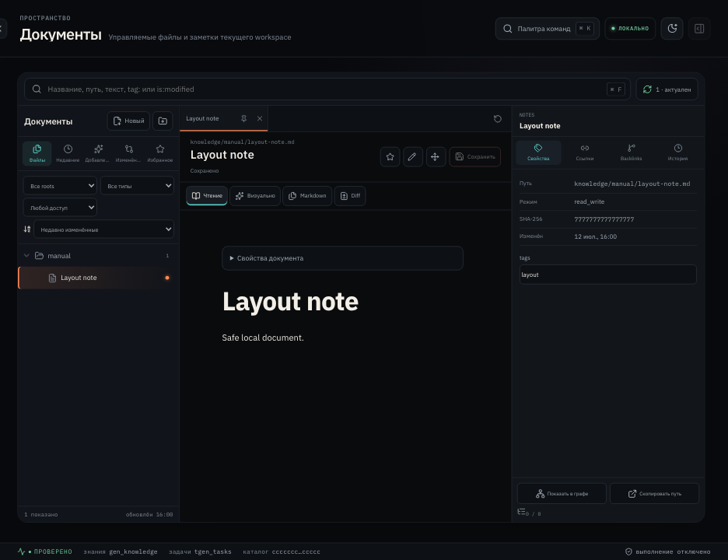Select the Файлы view tab
728x560 pixels.
[37, 152]
